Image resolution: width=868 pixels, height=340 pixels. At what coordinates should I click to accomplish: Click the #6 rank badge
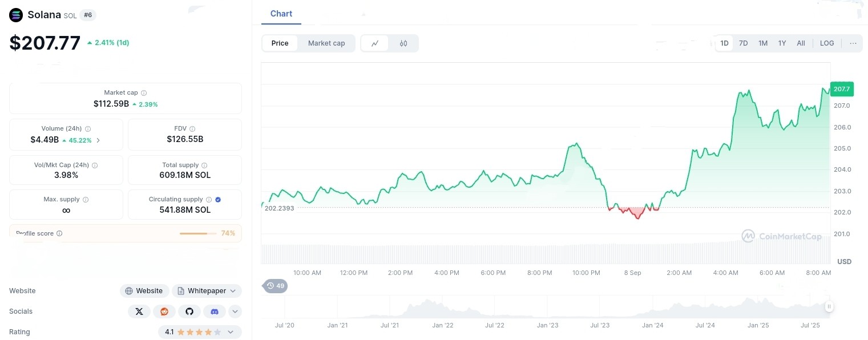(88, 15)
